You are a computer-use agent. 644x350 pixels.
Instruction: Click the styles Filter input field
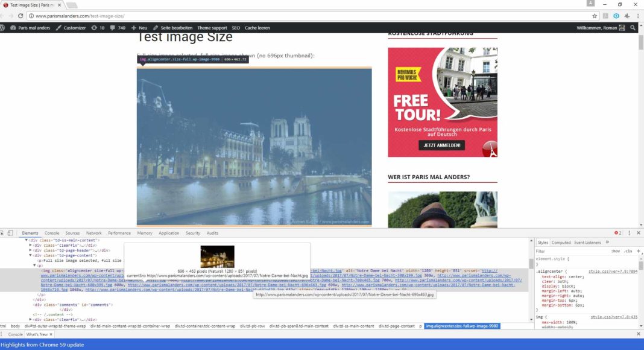coord(571,251)
